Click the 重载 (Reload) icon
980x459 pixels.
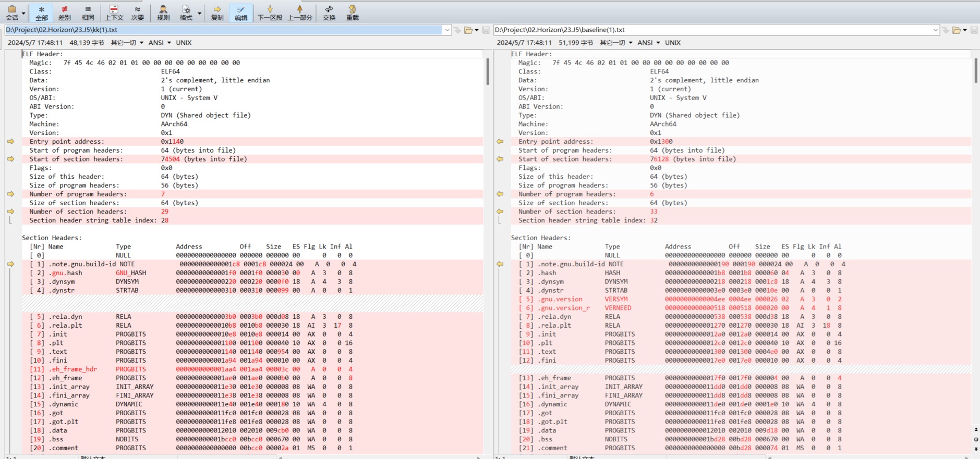point(353,13)
